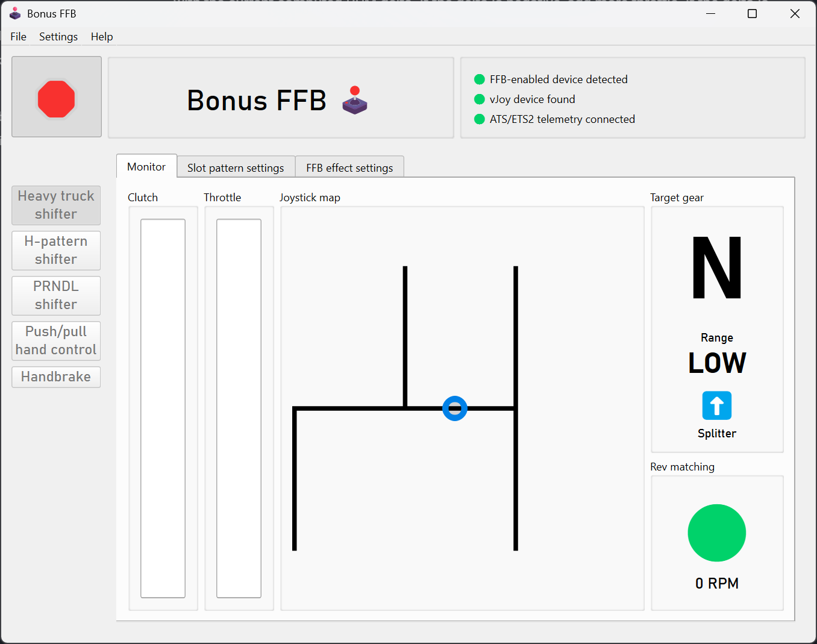
Task: Click the 'vJoy device found' status text
Action: (533, 99)
